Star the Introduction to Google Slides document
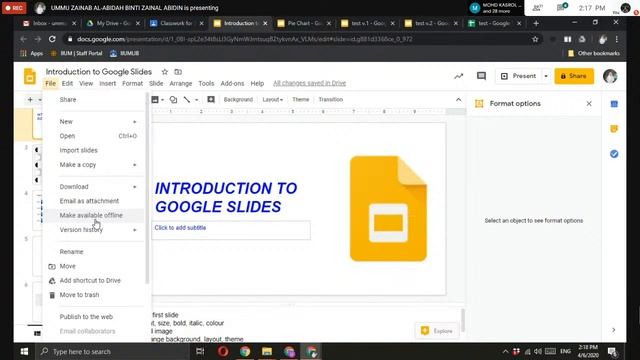640x360 pixels. [164, 72]
